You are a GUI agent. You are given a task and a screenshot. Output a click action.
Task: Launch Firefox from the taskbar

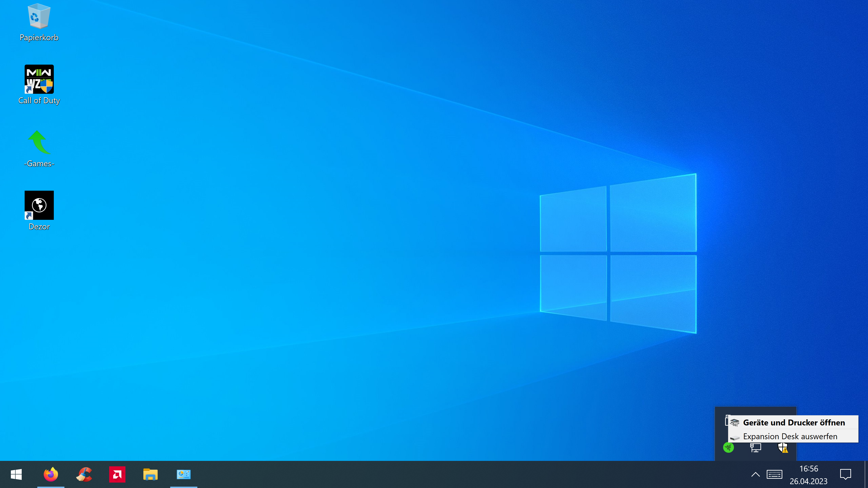point(51,474)
